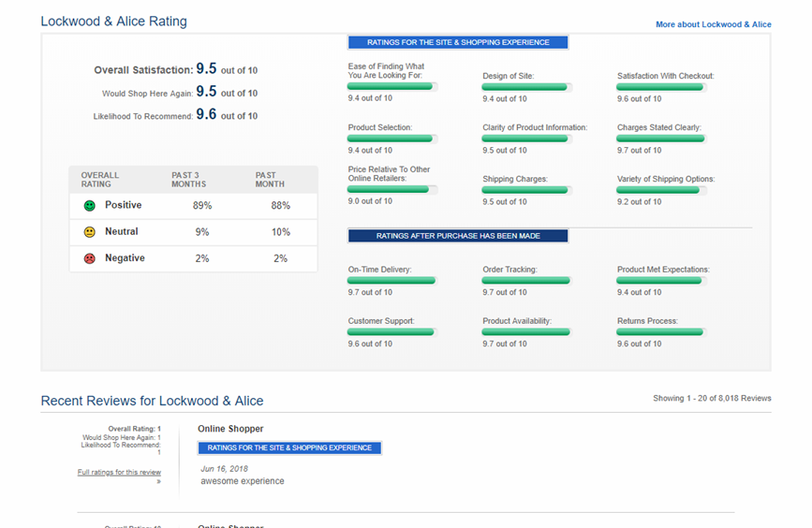Click the red Negative frown icon
812x528 pixels.
[90, 258]
